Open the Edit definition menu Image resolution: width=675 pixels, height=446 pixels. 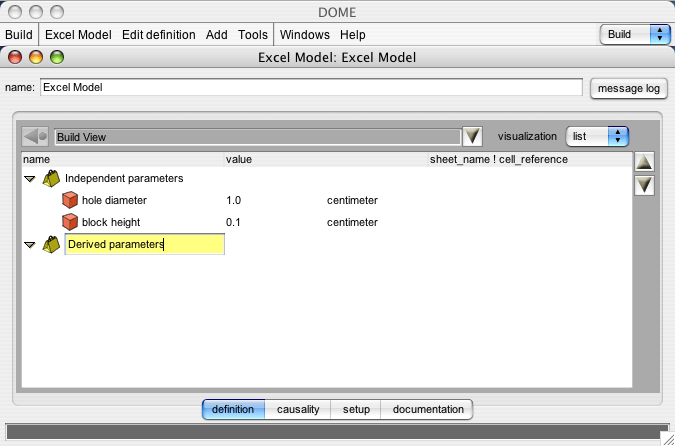(x=158, y=34)
